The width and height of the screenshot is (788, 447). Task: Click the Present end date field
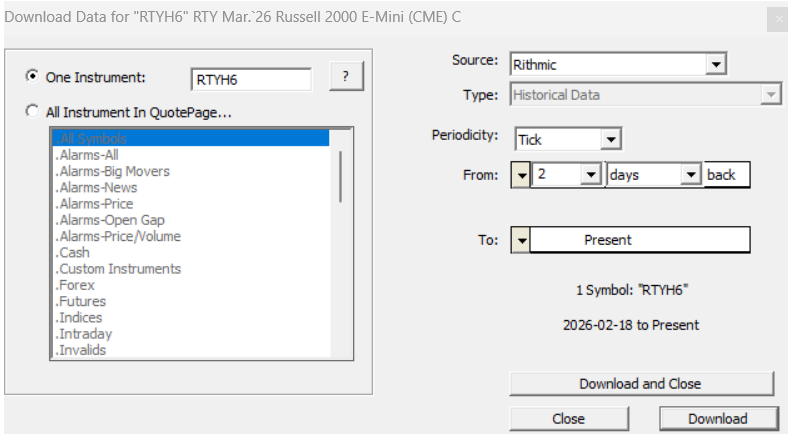click(x=638, y=241)
